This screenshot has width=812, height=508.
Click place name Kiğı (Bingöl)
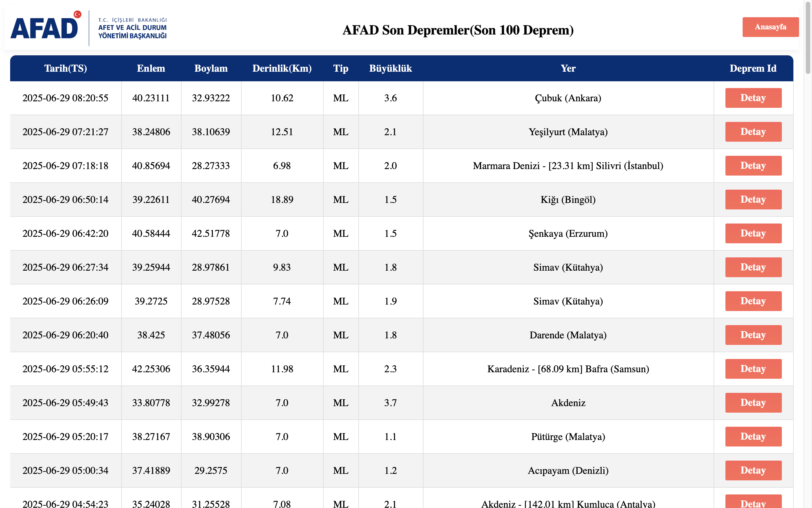point(568,200)
